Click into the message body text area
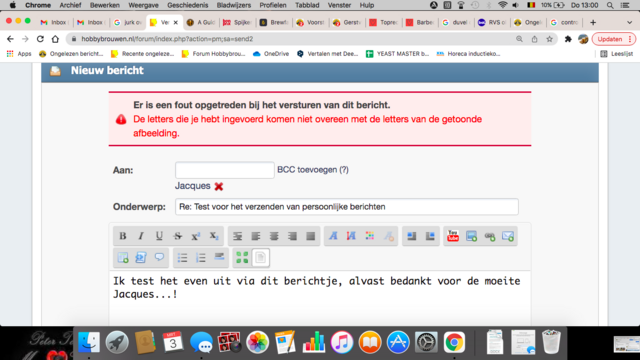The height and width of the screenshot is (360, 640). [320, 298]
